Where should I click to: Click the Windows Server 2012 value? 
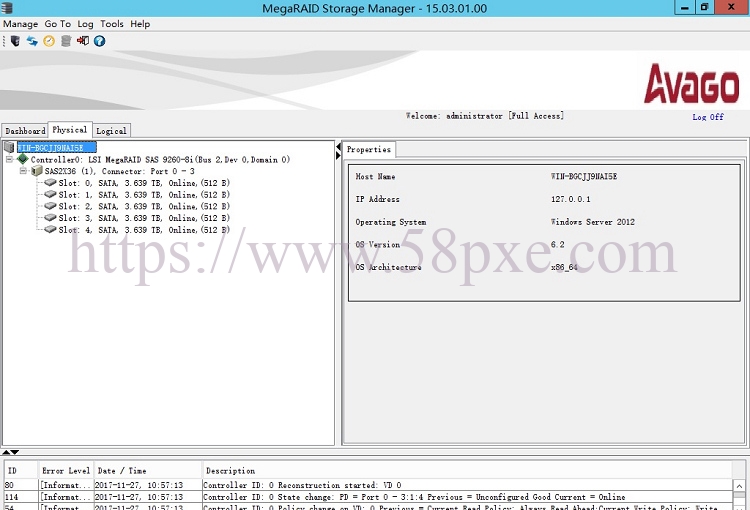click(593, 222)
